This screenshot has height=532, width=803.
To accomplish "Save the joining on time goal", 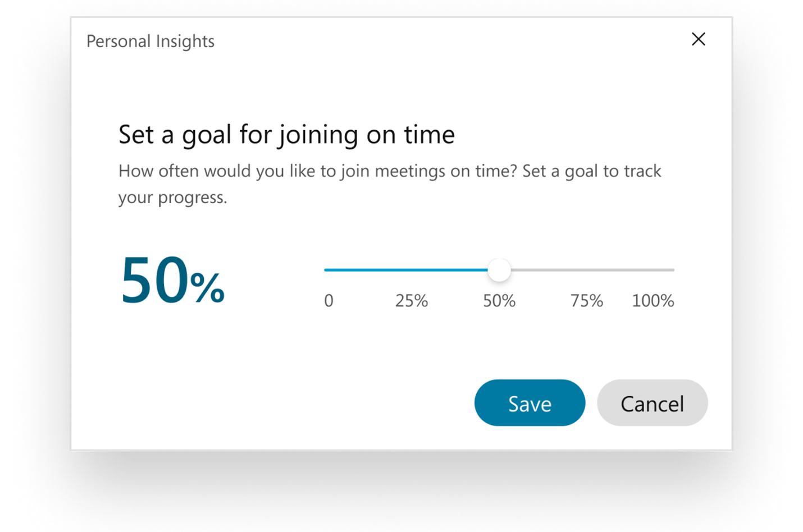I will [530, 403].
